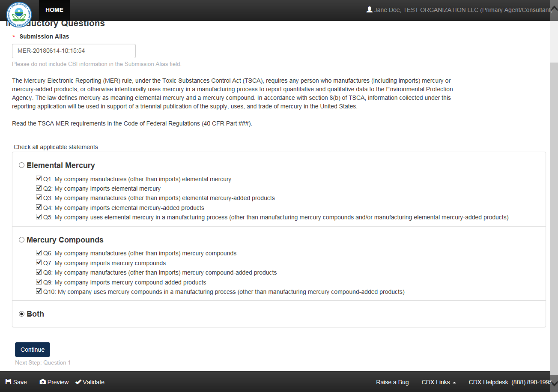Uncheck Q1 manufactures elemental mercury checkbox

click(x=39, y=179)
